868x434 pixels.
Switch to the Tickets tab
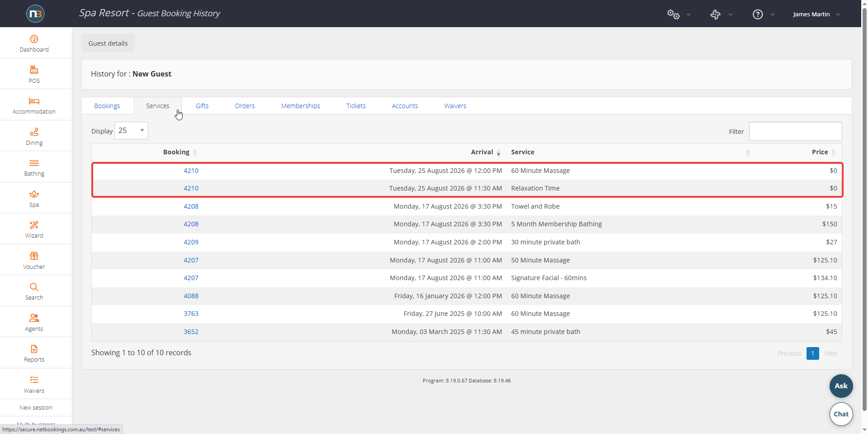pyautogui.click(x=356, y=106)
